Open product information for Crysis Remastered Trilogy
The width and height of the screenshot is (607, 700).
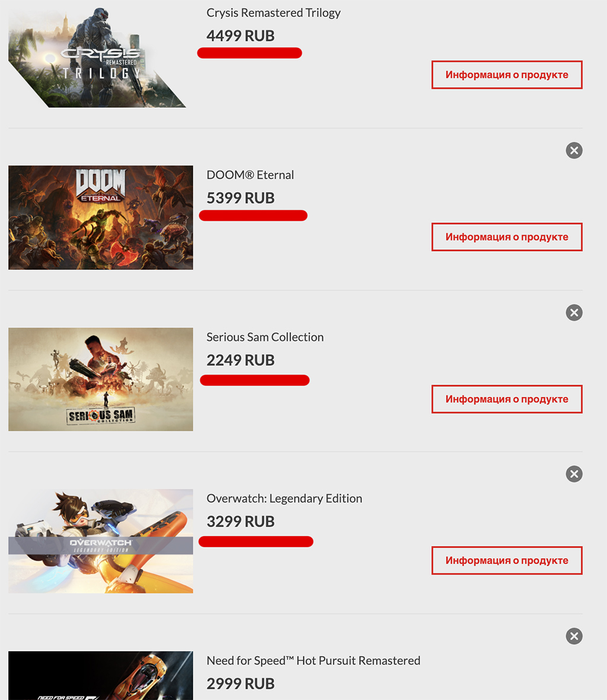coord(507,75)
